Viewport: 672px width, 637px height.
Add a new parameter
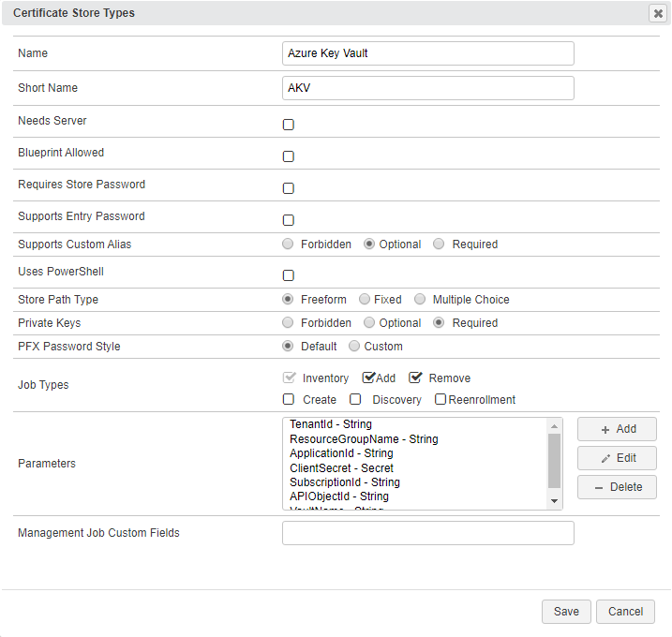(x=617, y=429)
